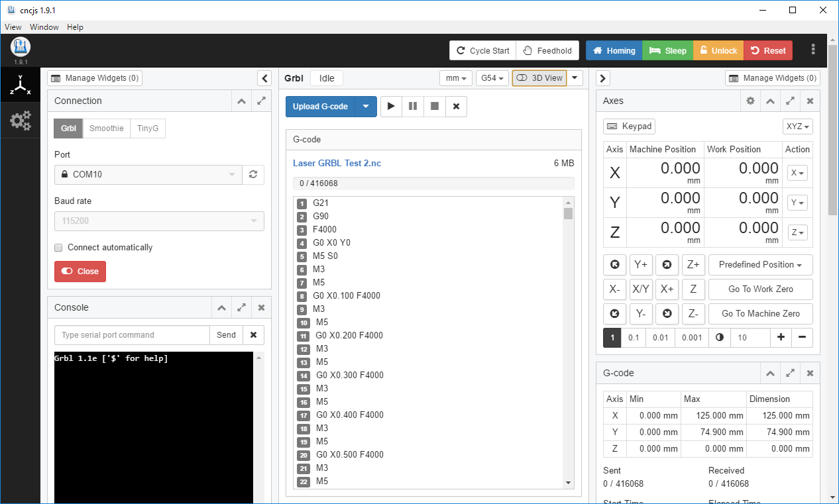Click the serial port command field
Image resolution: width=839 pixels, height=504 pixels.
click(x=132, y=335)
